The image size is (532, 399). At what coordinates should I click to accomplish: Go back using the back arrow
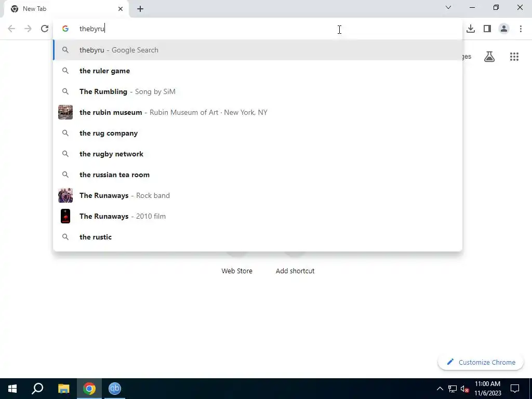coord(11,29)
